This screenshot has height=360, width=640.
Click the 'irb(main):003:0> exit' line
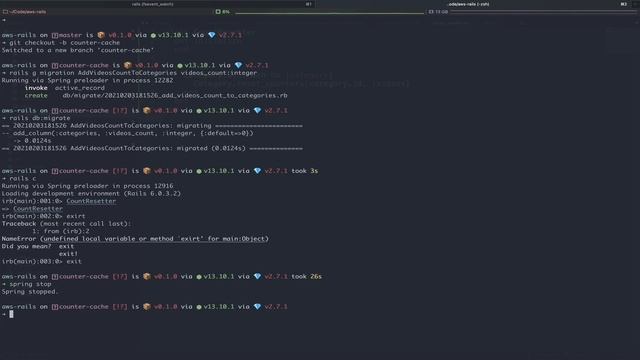[42, 262]
